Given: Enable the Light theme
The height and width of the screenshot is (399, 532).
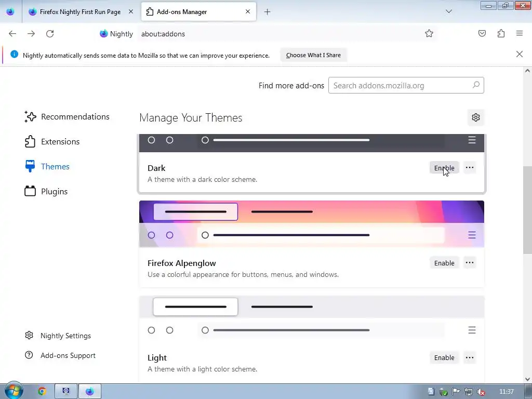Looking at the screenshot, I should point(444,357).
